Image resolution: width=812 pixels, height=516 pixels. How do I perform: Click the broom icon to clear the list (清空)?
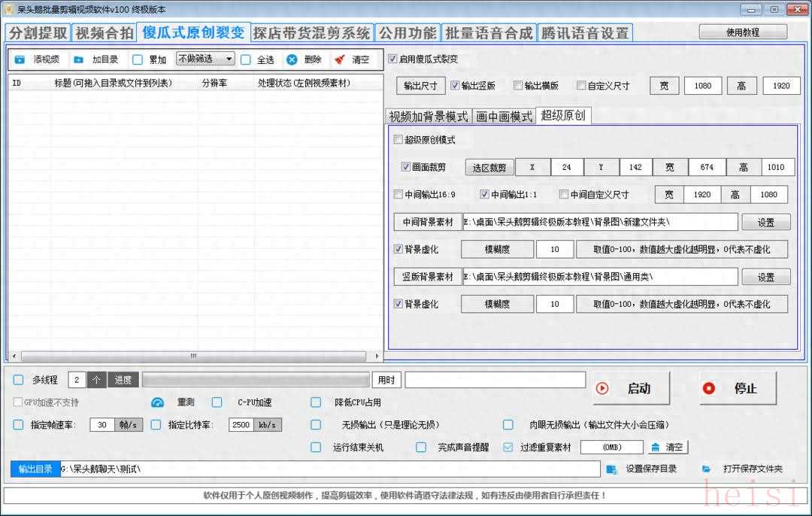pos(340,59)
